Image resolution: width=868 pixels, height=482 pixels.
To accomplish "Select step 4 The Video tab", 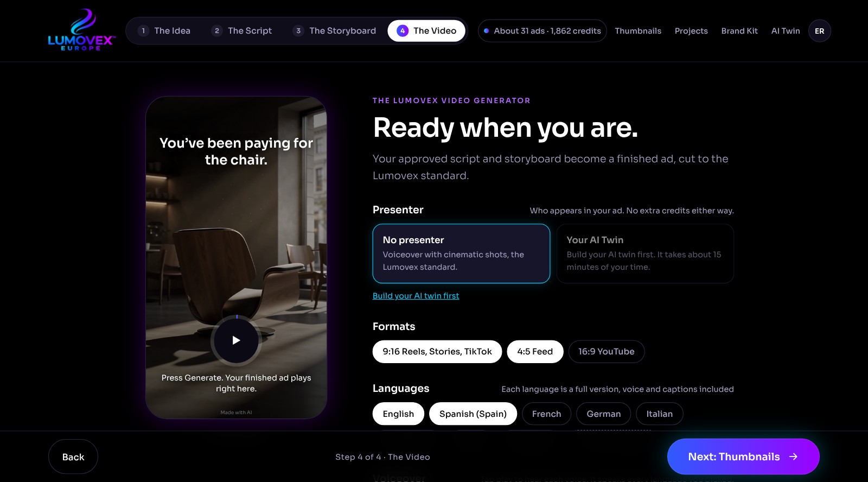I will click(x=426, y=31).
